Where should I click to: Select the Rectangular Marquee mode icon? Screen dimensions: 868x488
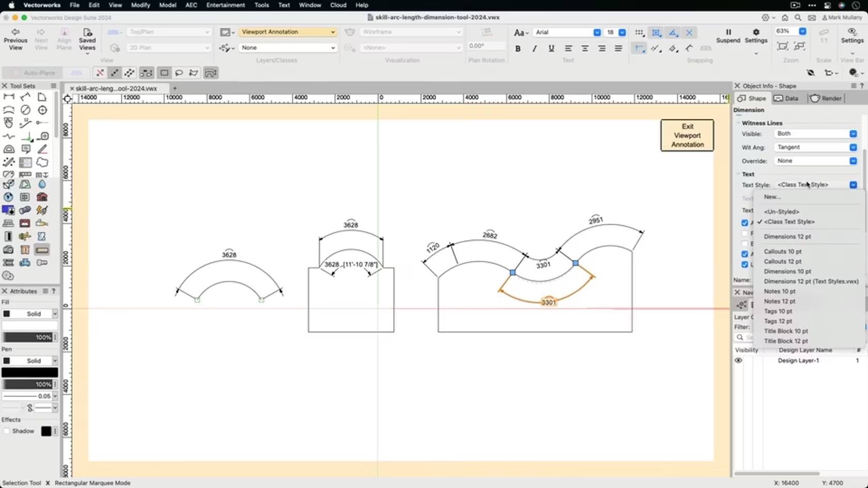pyautogui.click(x=164, y=73)
